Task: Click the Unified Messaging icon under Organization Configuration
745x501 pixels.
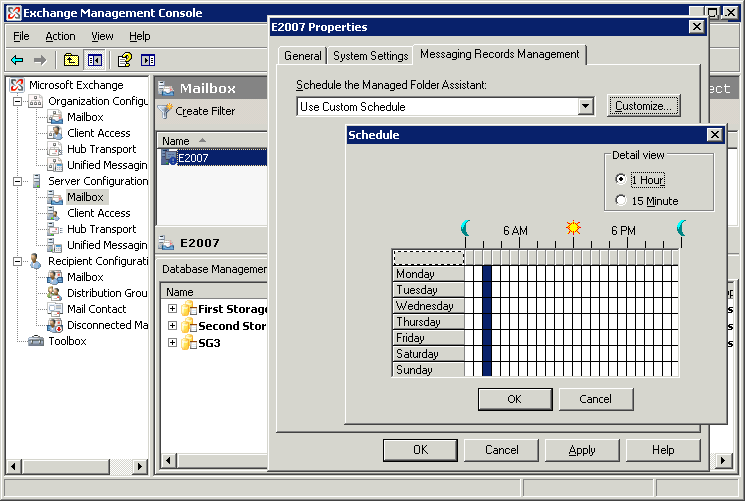Action: pos(55,165)
